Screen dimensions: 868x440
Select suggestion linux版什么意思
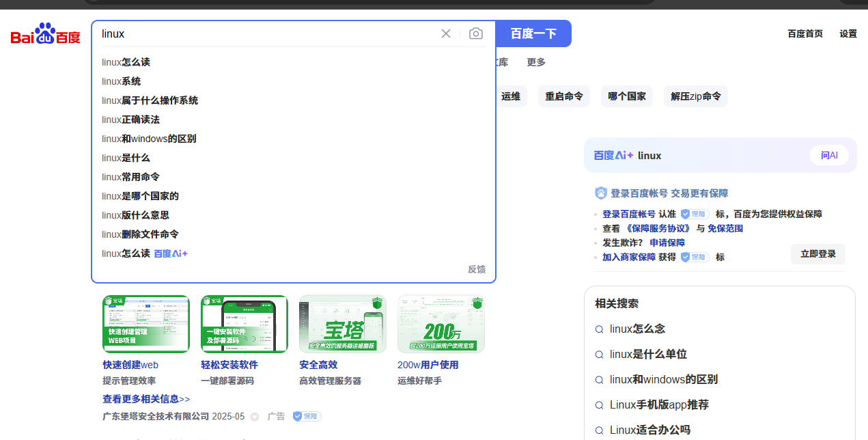click(136, 215)
